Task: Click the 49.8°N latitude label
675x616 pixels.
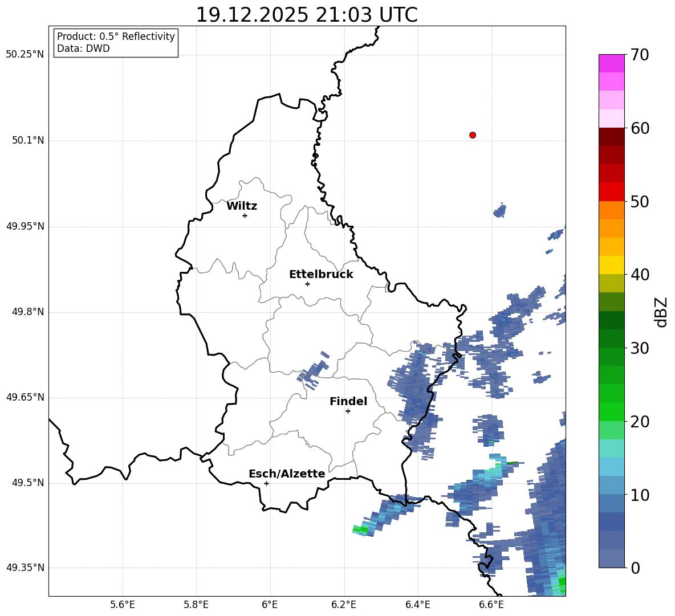Action: pyautogui.click(x=28, y=312)
